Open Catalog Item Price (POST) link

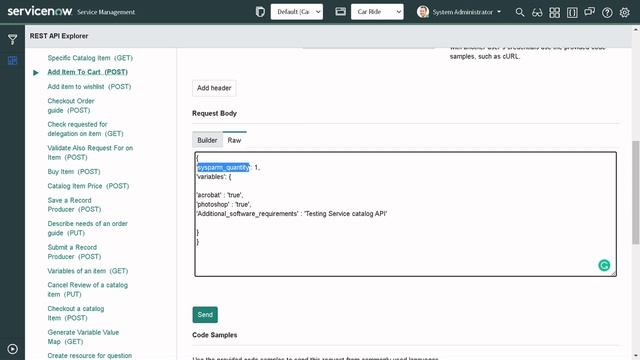pos(88,186)
